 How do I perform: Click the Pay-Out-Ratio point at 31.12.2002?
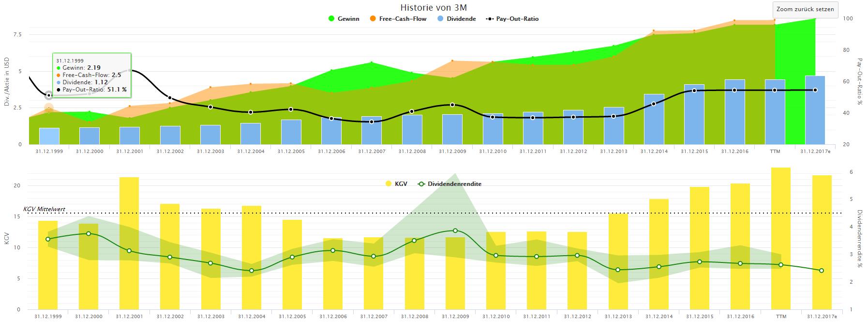click(170, 98)
